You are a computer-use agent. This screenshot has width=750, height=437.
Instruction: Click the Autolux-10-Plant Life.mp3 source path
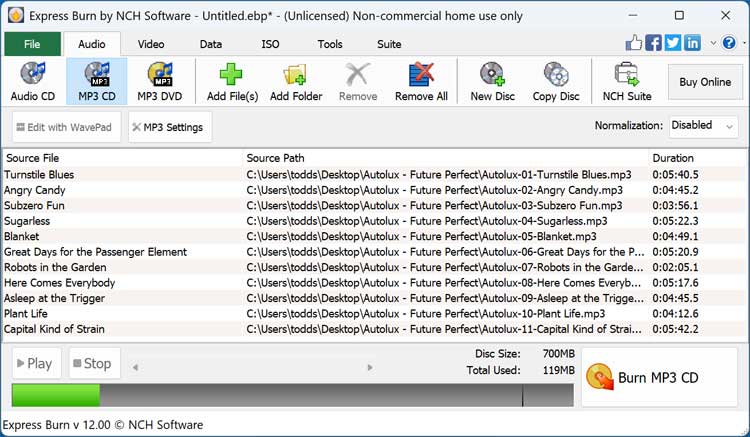coord(426,314)
